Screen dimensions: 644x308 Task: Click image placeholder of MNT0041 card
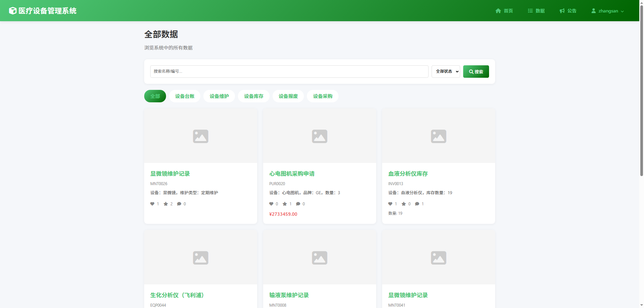pyautogui.click(x=439, y=258)
